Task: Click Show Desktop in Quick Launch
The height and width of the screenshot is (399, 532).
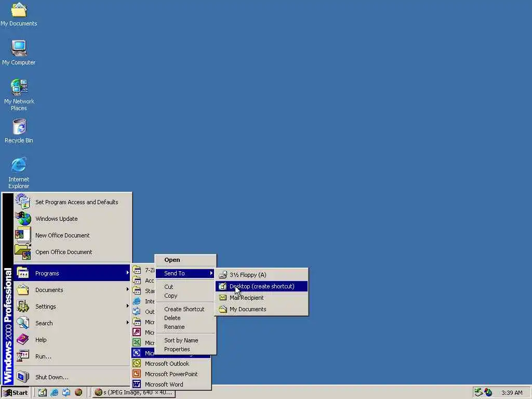Action: pos(42,392)
